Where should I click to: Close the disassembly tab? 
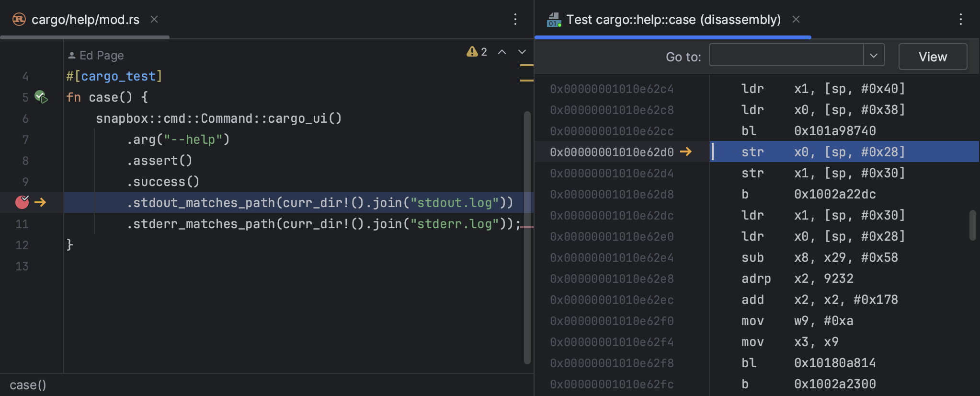(796, 19)
